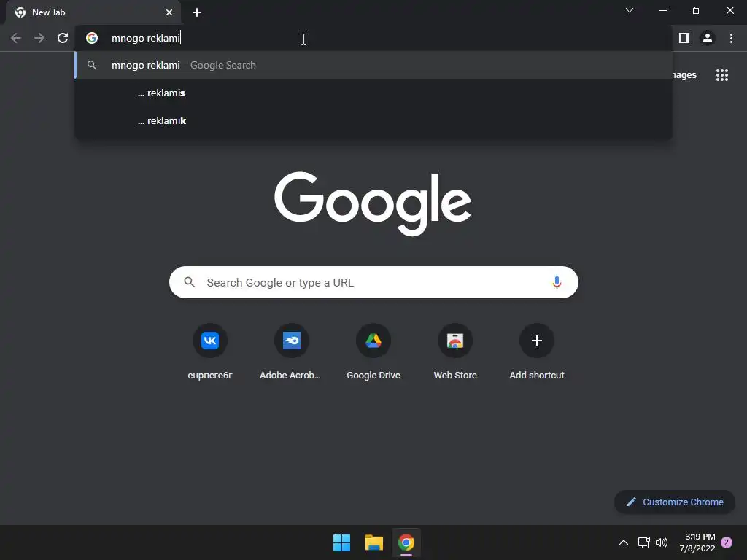This screenshot has width=747, height=560.
Task: Open the Adobe Acrobat shortcut
Action: coord(292,351)
